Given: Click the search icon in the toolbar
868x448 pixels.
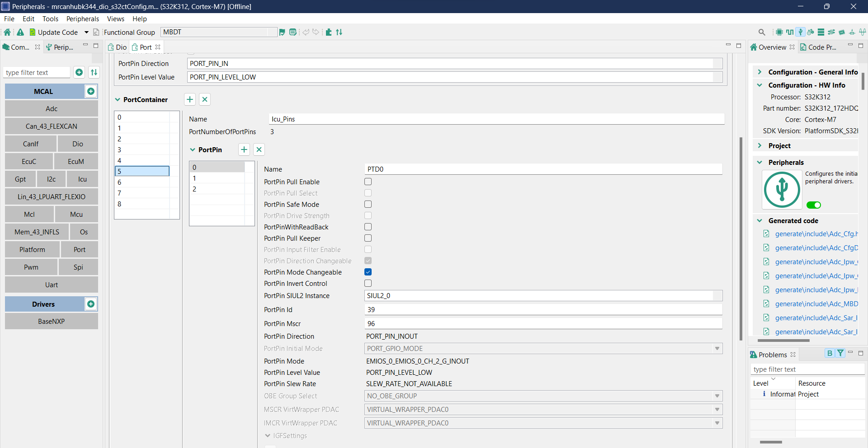Looking at the screenshot, I should coord(762,32).
